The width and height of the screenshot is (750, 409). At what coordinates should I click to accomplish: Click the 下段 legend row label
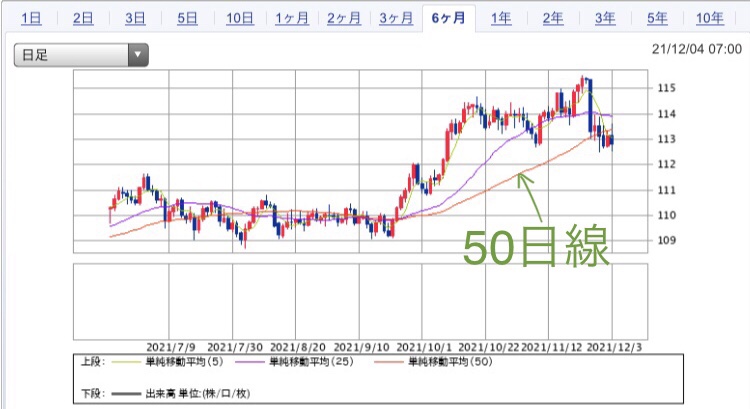(x=92, y=394)
